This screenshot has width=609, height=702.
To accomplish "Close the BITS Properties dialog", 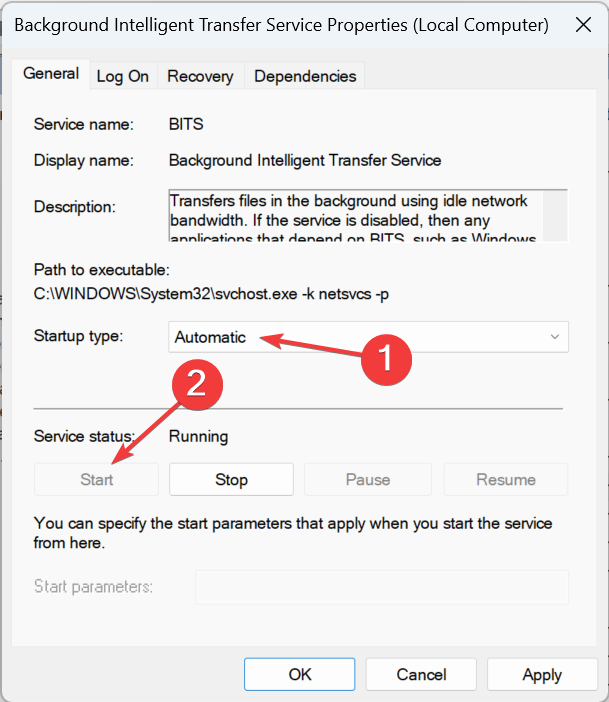I will click(x=583, y=25).
